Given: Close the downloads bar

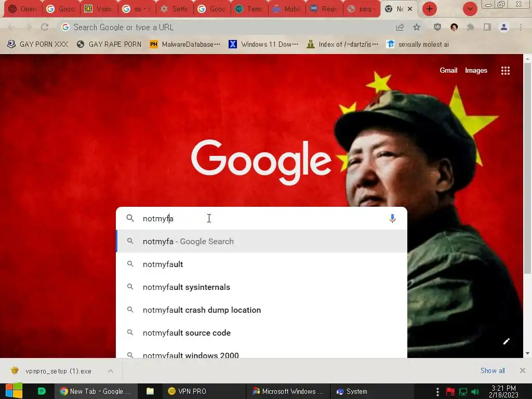Looking at the screenshot, I should [523, 370].
